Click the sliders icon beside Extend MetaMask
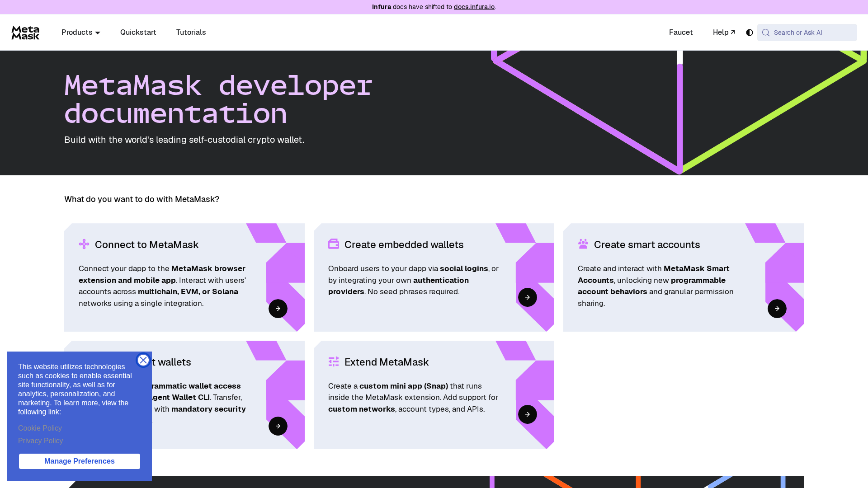 [334, 361]
